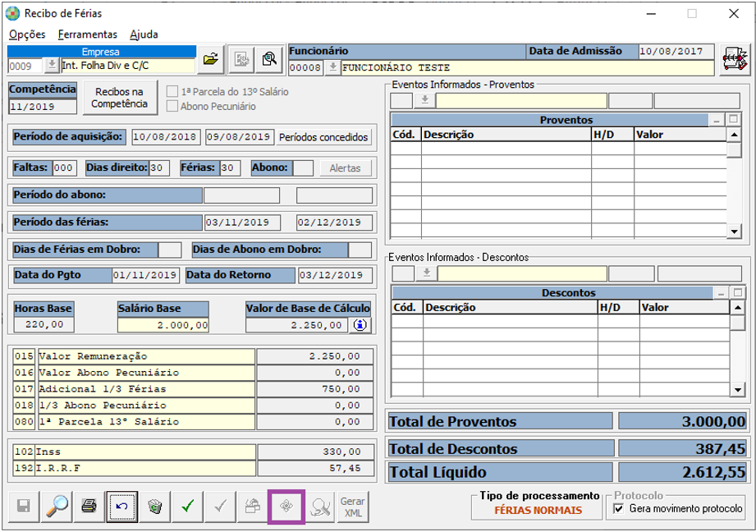The image size is (756, 532).
Task: Click the grey checkmark button
Action: tap(220, 507)
